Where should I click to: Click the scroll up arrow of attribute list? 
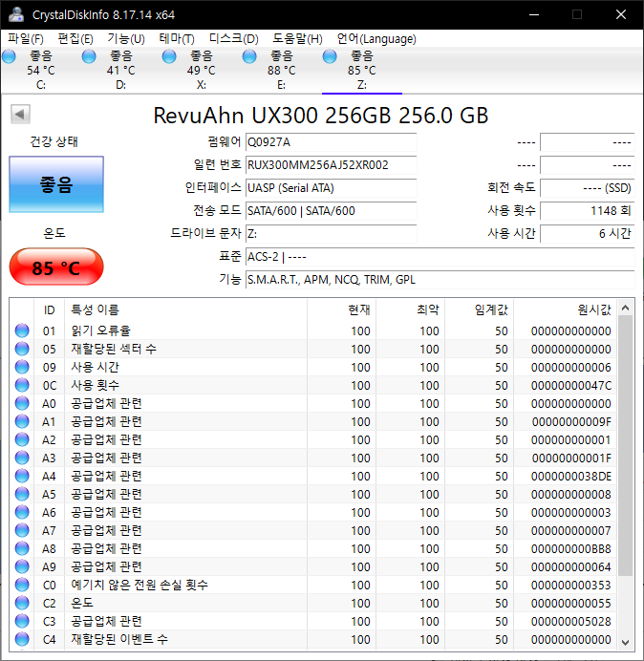tap(626, 308)
